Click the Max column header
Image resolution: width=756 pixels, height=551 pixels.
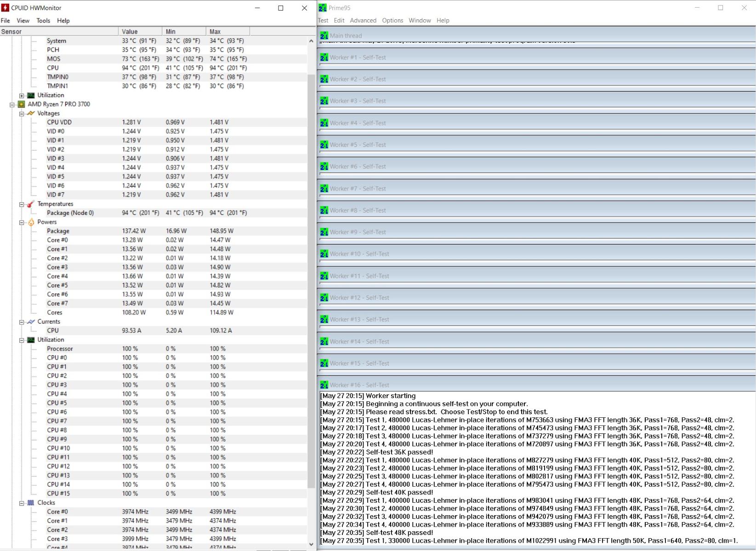click(228, 31)
